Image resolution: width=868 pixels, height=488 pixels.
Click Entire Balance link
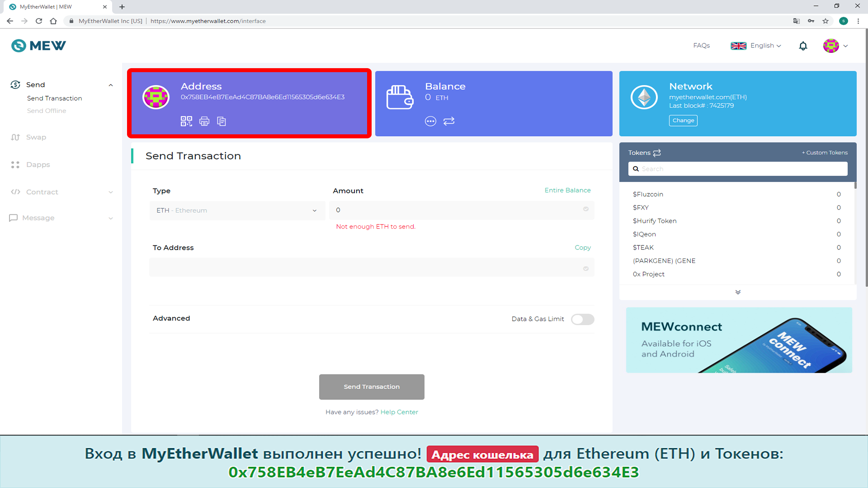(567, 190)
